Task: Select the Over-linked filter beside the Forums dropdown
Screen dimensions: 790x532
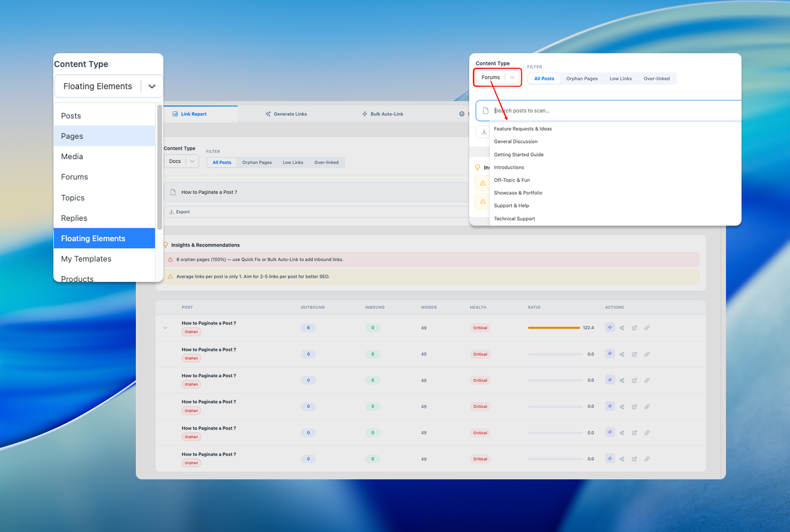Action: [657, 78]
